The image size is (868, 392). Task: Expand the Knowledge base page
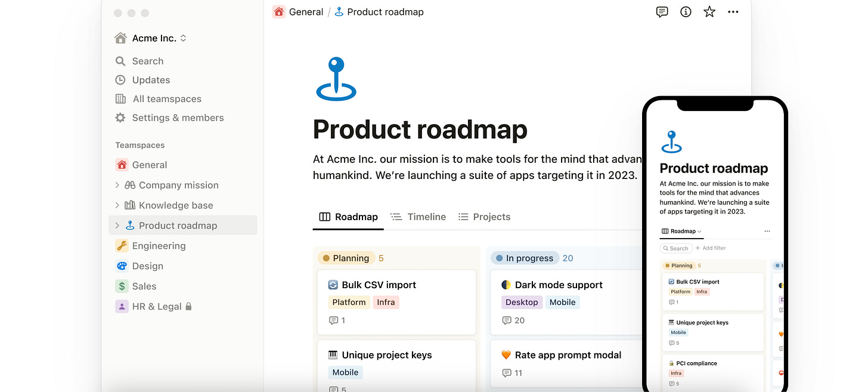pyautogui.click(x=117, y=205)
